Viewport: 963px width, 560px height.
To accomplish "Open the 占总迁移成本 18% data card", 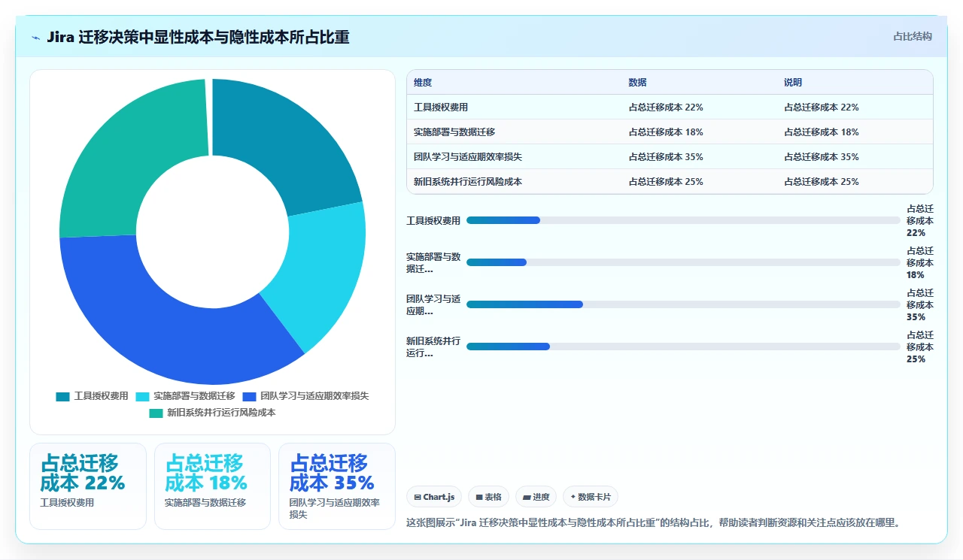I will pos(212,486).
